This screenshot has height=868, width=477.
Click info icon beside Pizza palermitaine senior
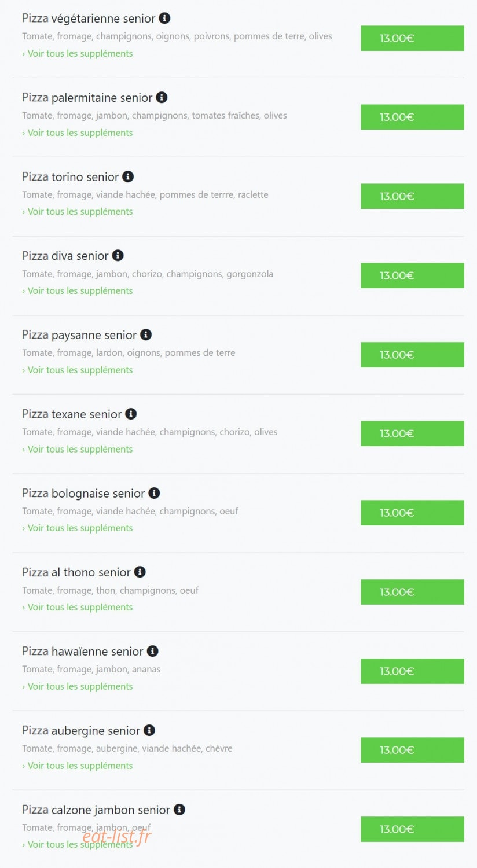pos(162,97)
